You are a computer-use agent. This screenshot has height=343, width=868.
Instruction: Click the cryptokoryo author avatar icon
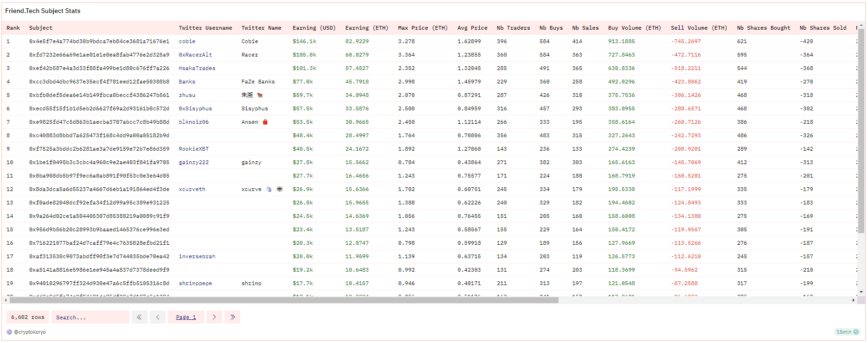(9, 332)
